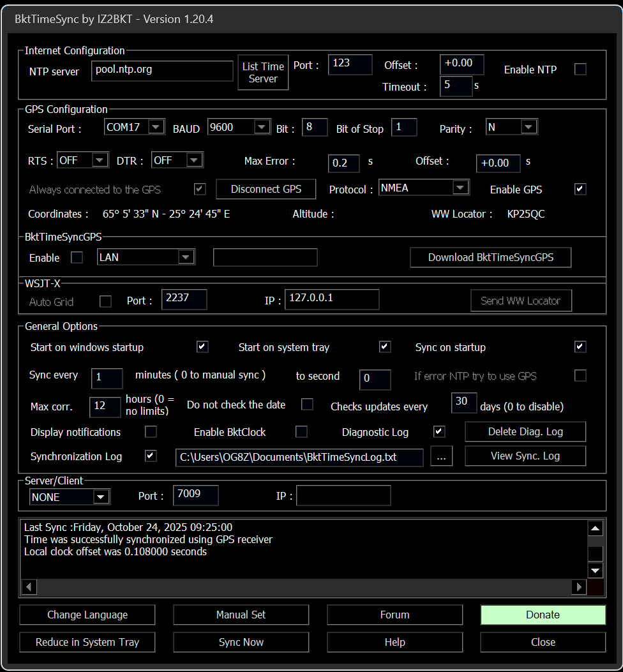Enable the NTP checkbox
Viewport: 623px width, 672px height.
(580, 70)
